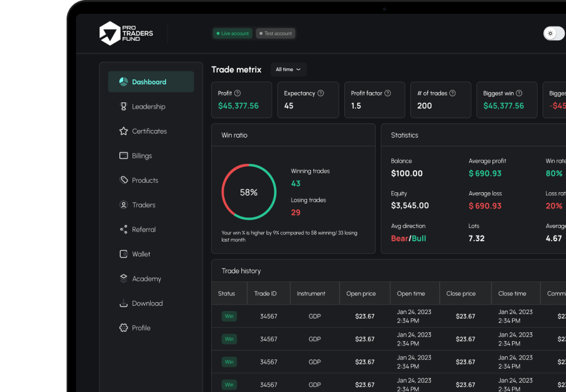This screenshot has height=392, width=566.
Task: Open the Profit tooltip question mark
Action: (x=237, y=93)
